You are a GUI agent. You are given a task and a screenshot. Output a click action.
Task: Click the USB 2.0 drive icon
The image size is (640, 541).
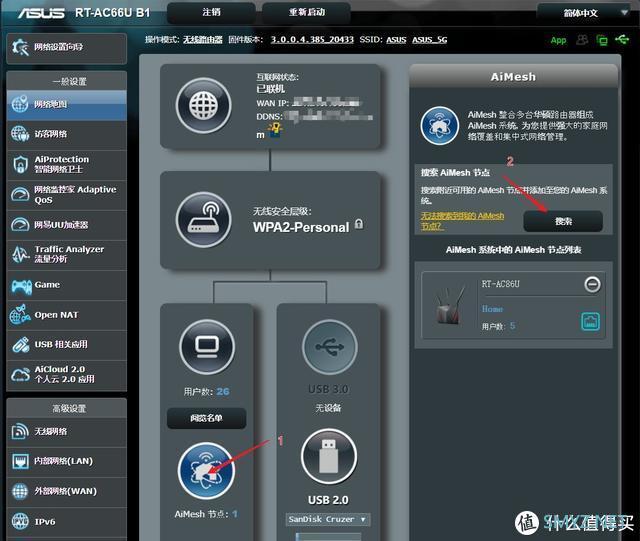pyautogui.click(x=329, y=456)
